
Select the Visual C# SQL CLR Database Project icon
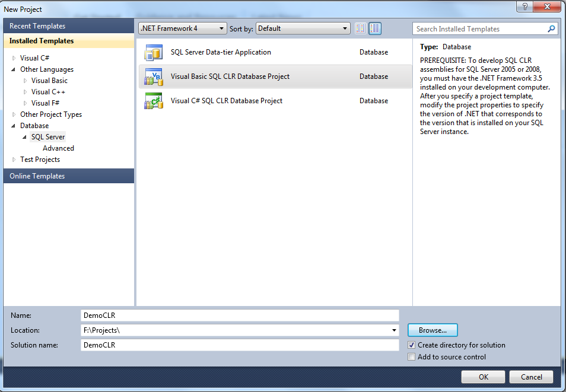coord(154,100)
